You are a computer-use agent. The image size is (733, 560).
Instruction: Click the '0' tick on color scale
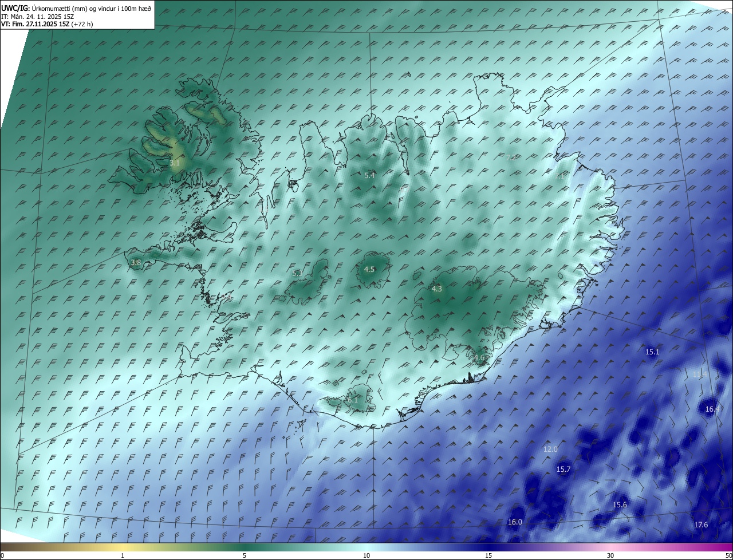coord(2,555)
